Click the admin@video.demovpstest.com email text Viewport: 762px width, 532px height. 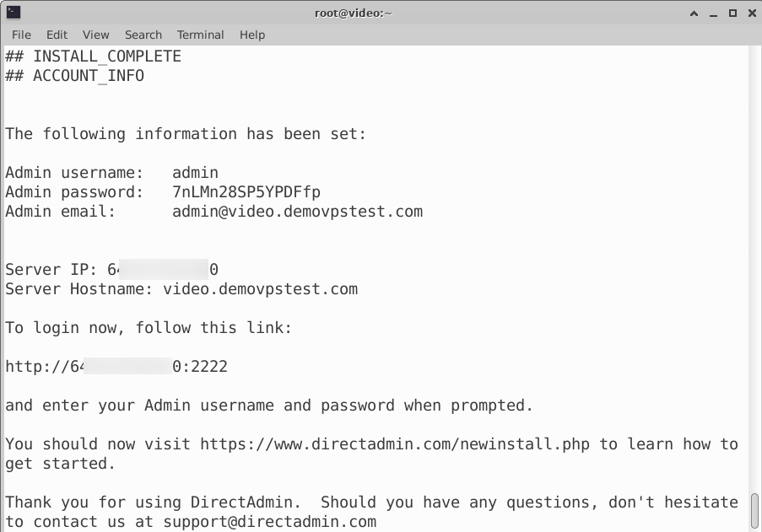[x=297, y=212]
